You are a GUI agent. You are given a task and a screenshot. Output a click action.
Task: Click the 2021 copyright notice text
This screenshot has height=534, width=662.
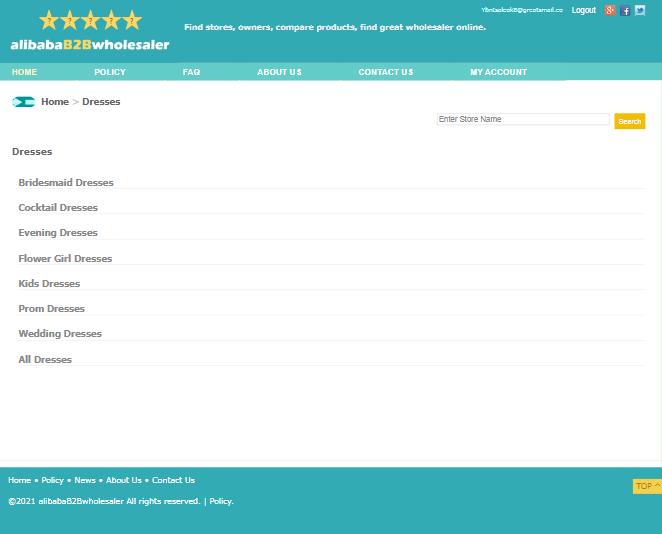[x=104, y=501]
